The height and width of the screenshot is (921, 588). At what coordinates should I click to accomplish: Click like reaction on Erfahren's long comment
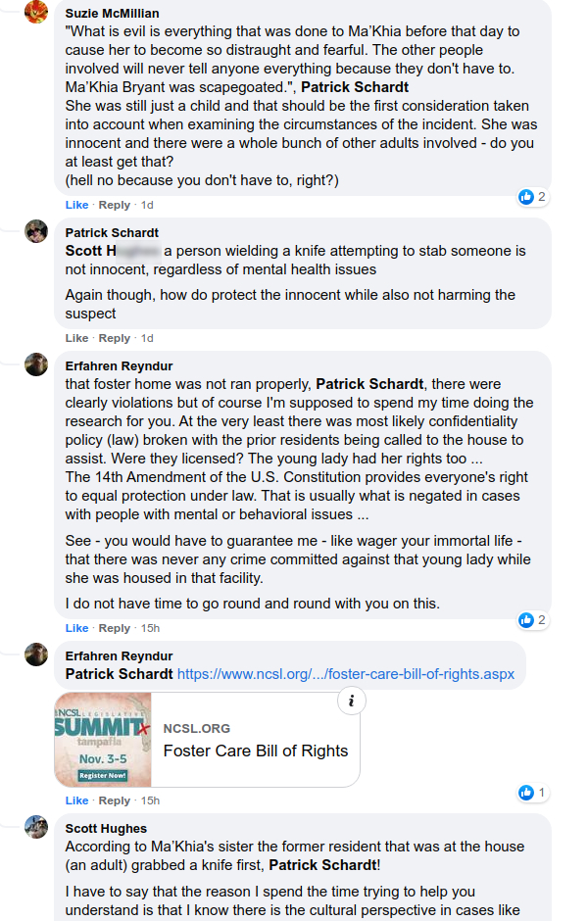(526, 620)
